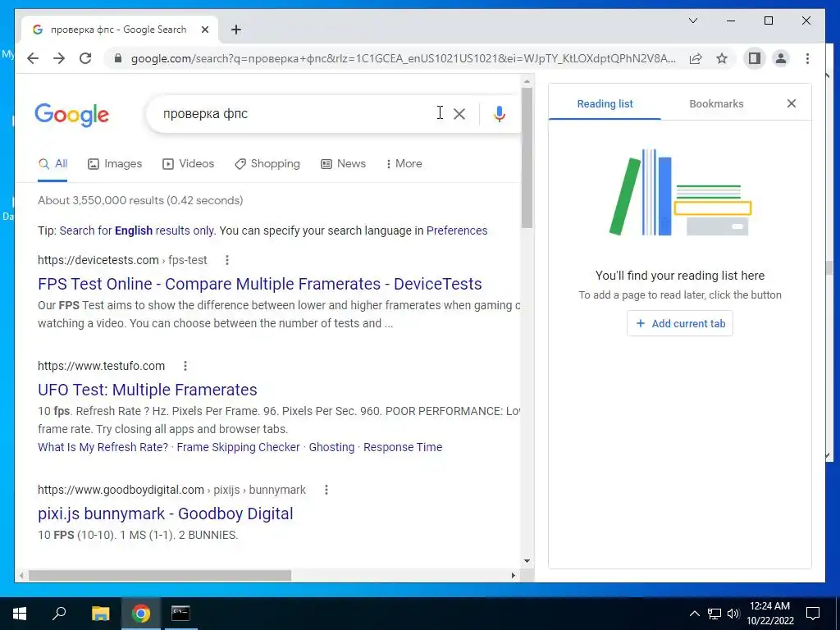Screen dimensions: 840x630
Task: Share this page from the address bar
Action: click(696, 58)
